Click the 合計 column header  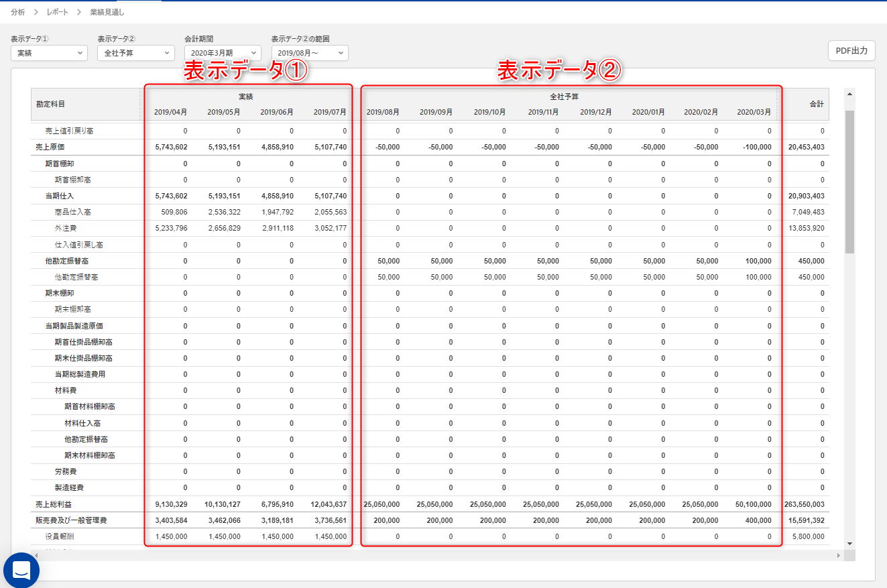click(x=816, y=104)
